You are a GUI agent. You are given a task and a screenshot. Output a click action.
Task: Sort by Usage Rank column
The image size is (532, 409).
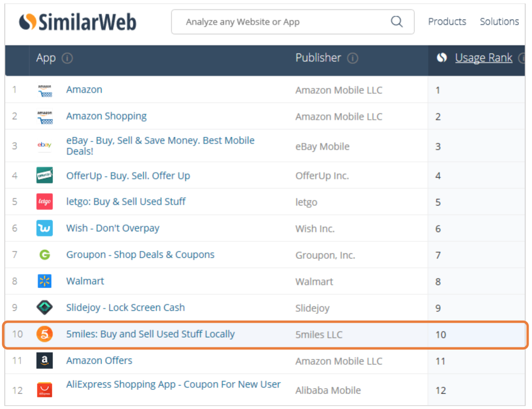point(484,58)
